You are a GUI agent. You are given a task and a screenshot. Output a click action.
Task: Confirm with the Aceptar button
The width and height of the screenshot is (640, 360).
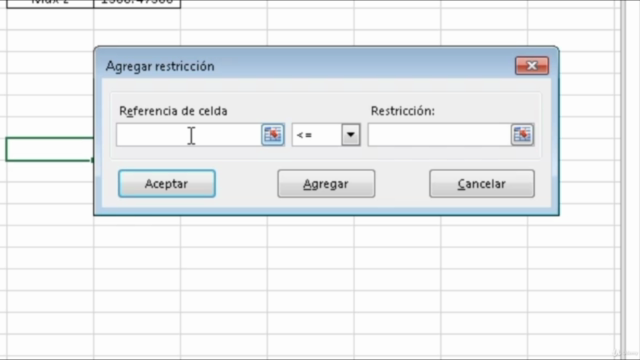(x=167, y=184)
